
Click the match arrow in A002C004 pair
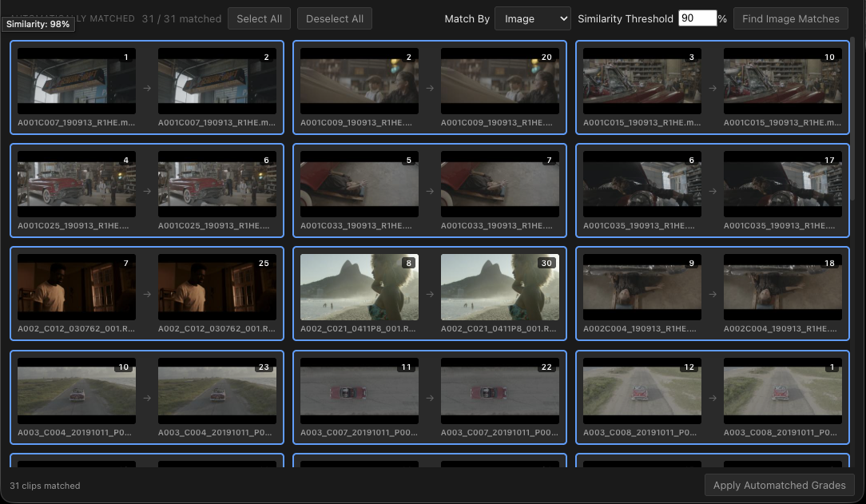(713, 294)
